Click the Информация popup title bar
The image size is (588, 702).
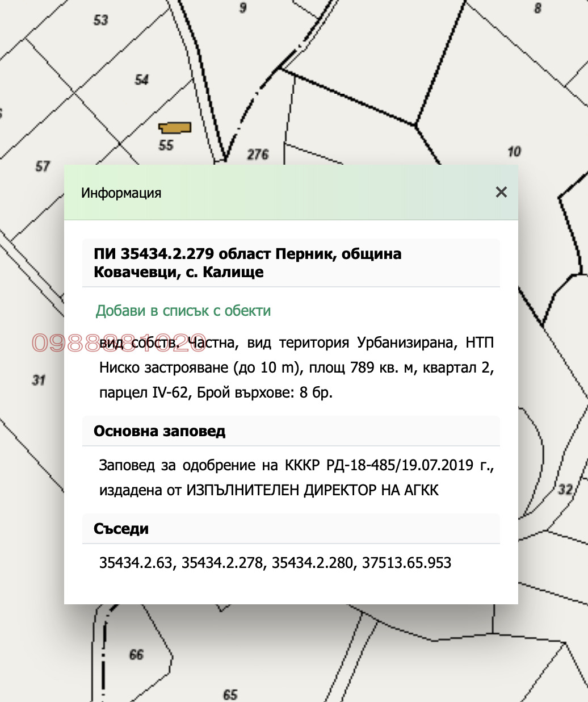click(x=122, y=193)
